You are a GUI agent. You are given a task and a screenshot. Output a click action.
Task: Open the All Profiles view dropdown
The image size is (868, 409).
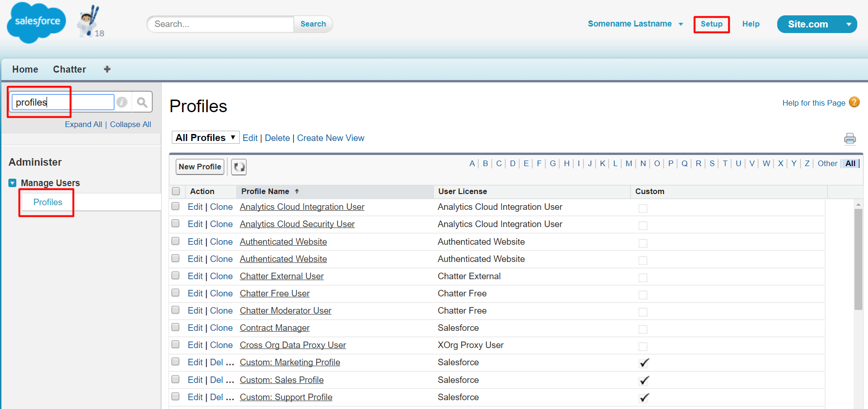[205, 138]
